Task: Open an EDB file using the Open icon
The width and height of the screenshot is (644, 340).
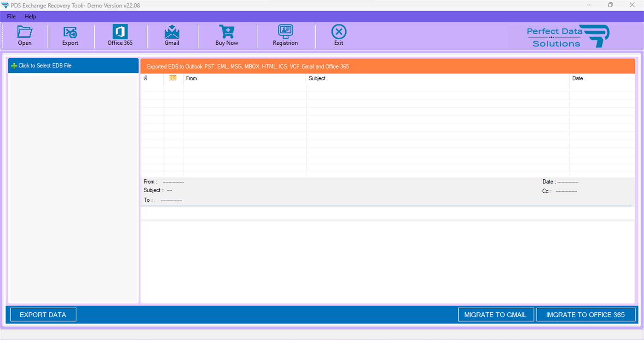Action: (x=24, y=35)
